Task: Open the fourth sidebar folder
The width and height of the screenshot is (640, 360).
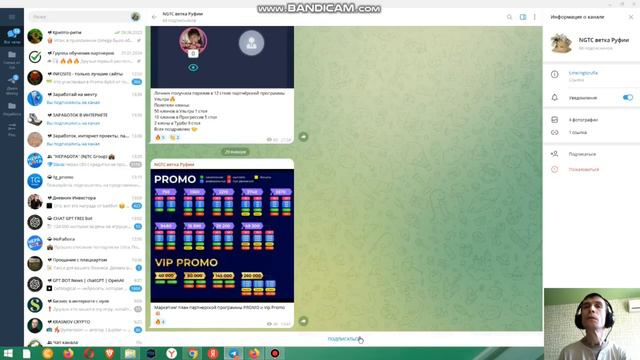Action: 12,109
